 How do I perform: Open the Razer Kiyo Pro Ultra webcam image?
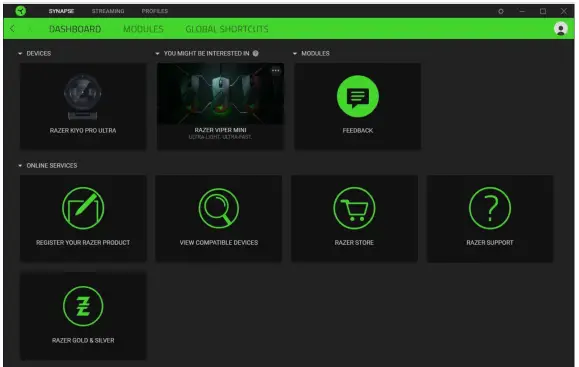(83, 97)
